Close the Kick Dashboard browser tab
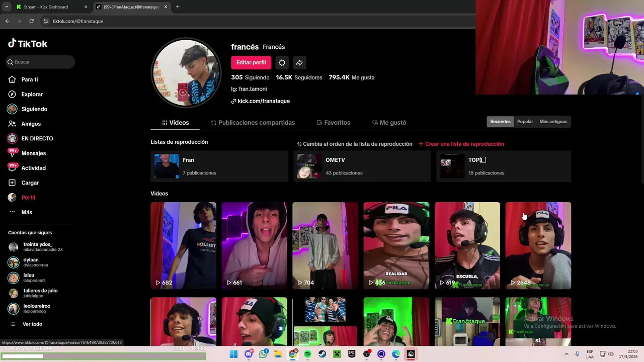Screen dimensions: 644x362 86,7
